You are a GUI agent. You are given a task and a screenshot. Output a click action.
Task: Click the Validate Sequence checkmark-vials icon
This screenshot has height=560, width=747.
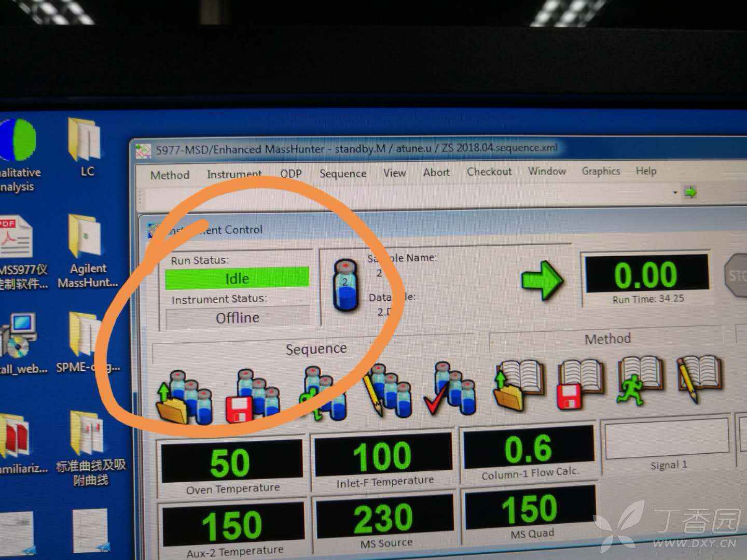[x=449, y=388]
